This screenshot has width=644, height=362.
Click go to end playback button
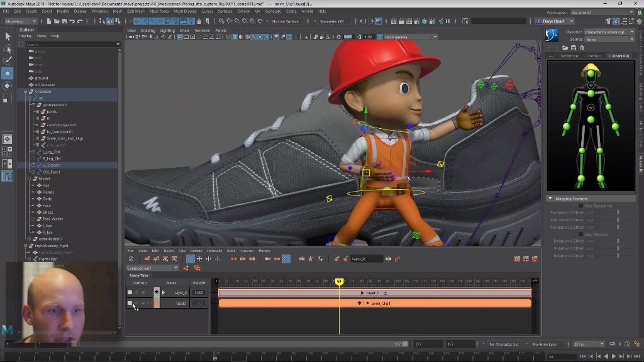point(637,356)
